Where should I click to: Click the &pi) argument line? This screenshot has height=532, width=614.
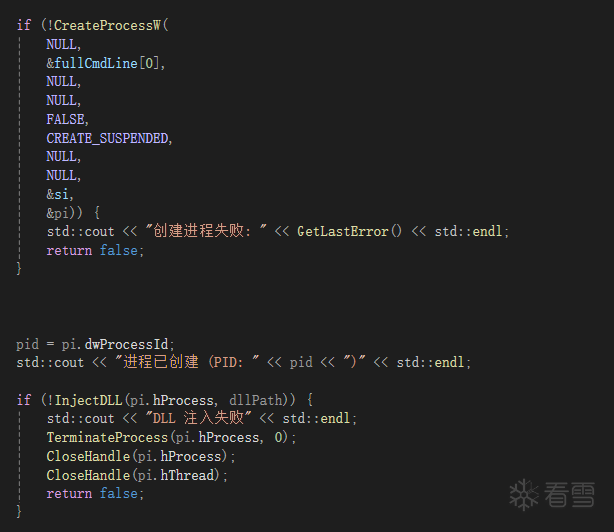click(60, 213)
